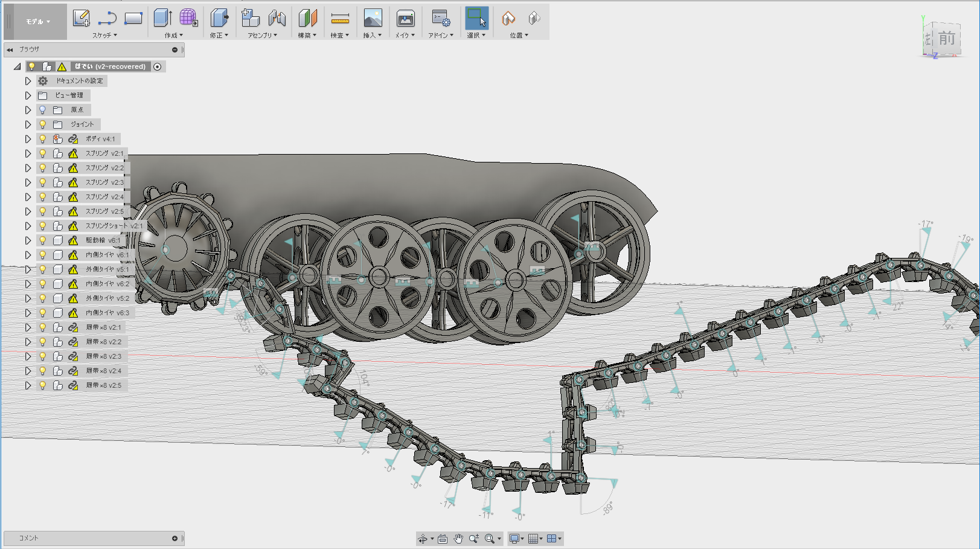Open the 修正 menu
The image size is (980, 549).
pyautogui.click(x=219, y=36)
